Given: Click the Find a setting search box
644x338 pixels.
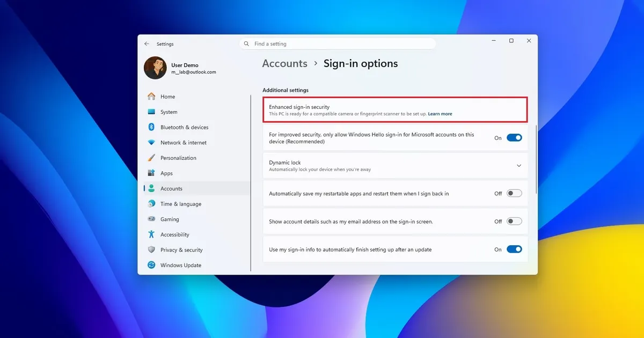Looking at the screenshot, I should [337, 44].
